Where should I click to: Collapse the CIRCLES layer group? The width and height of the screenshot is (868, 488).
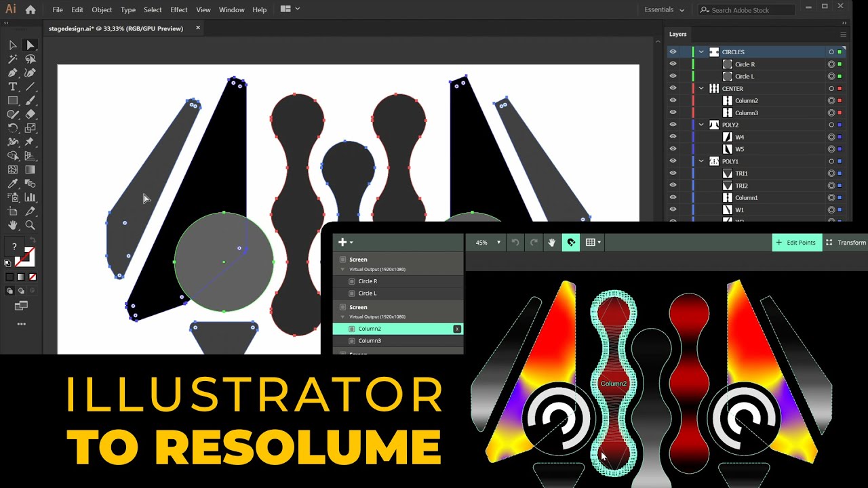pos(702,52)
